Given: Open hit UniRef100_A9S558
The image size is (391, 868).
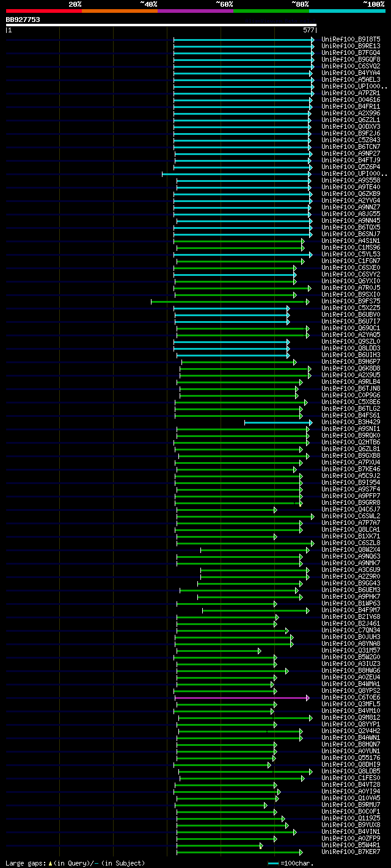Looking at the screenshot, I should tap(351, 180).
